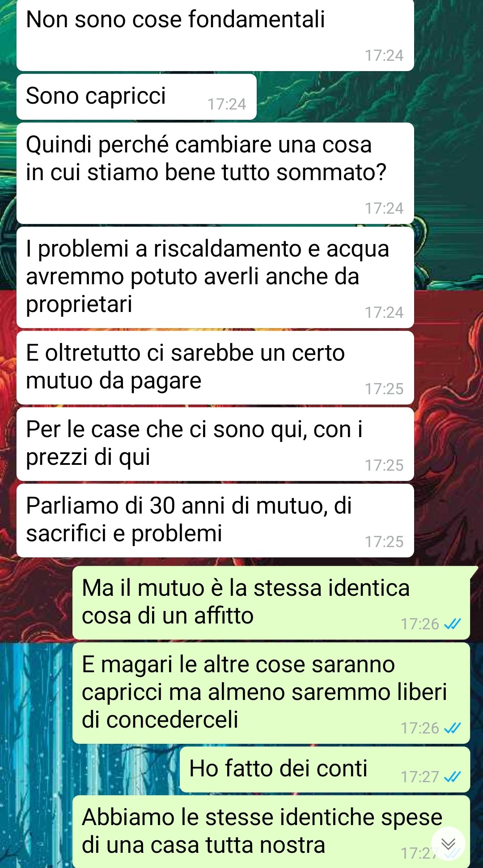Select the message about 'riscaldamento e acqua'
The image size is (483, 868).
click(x=215, y=277)
